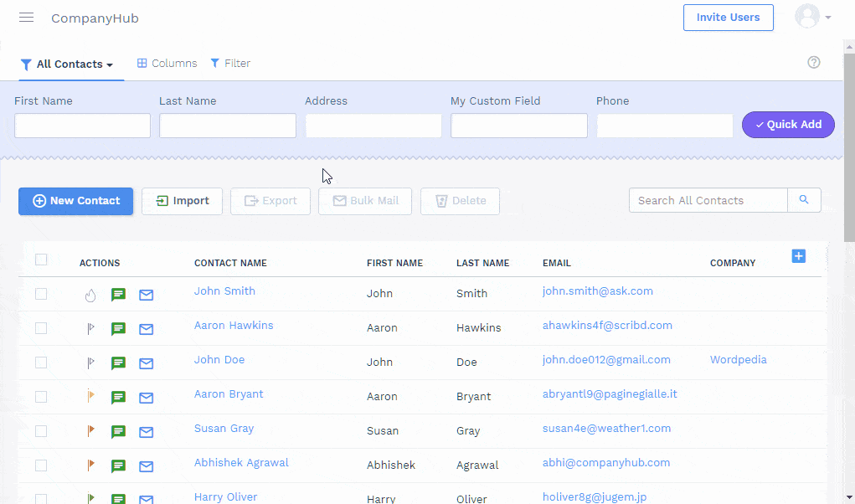Click the Search All Contacts field

pyautogui.click(x=708, y=200)
